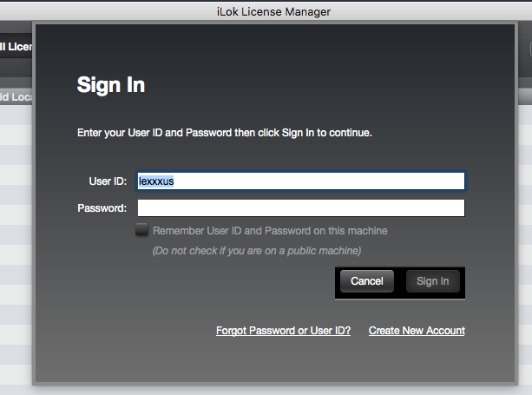Click the Enter your User ID instruction text

tap(225, 133)
